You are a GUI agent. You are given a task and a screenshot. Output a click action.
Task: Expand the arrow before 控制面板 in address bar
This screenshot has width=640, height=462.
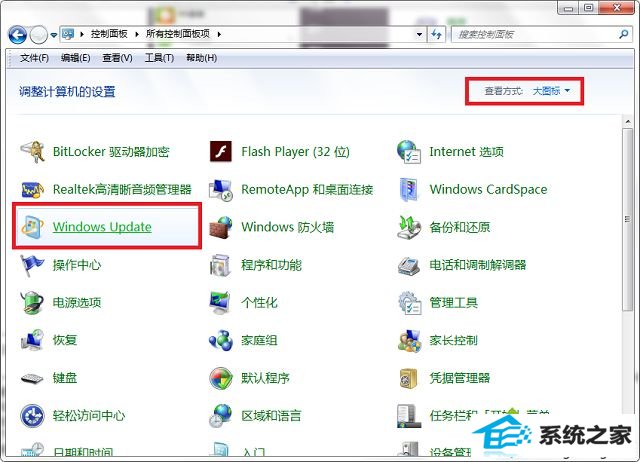click(82, 34)
